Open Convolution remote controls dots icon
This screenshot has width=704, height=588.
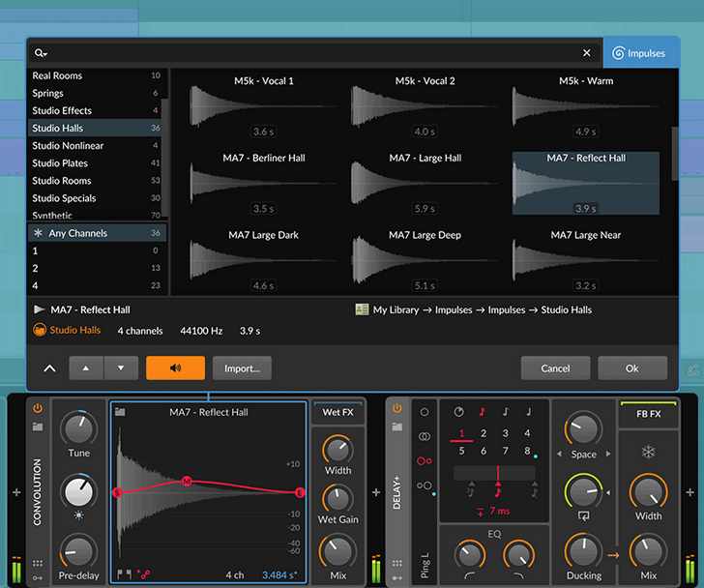tap(38, 563)
